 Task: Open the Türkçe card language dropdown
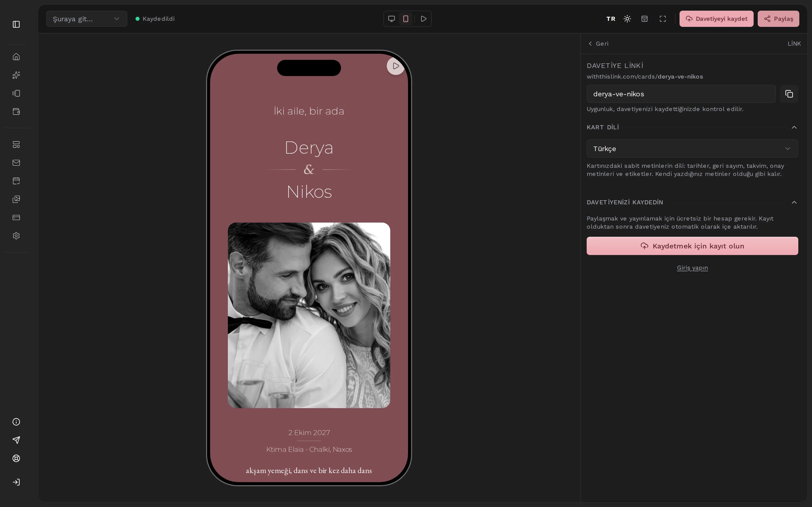tap(692, 149)
